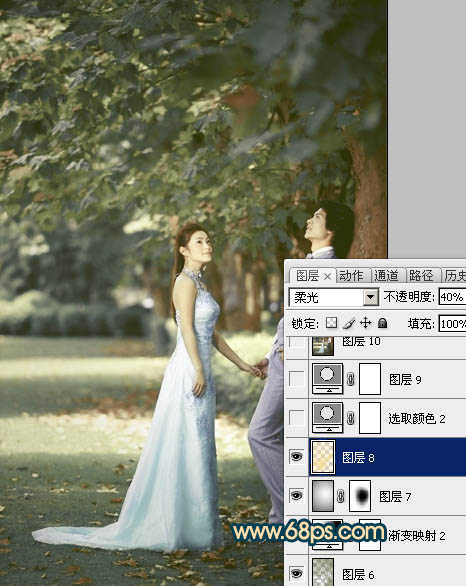Open blend mode 柔光 dropdown arrow

370,297
